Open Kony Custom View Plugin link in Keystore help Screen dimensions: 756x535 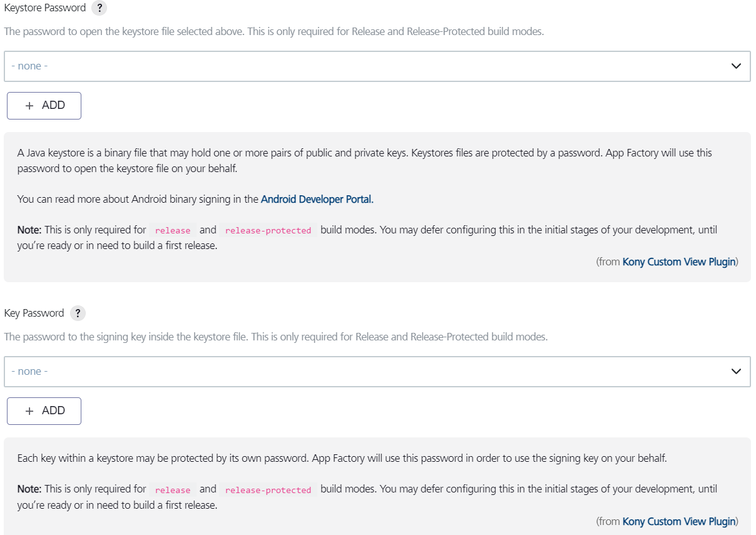click(678, 262)
